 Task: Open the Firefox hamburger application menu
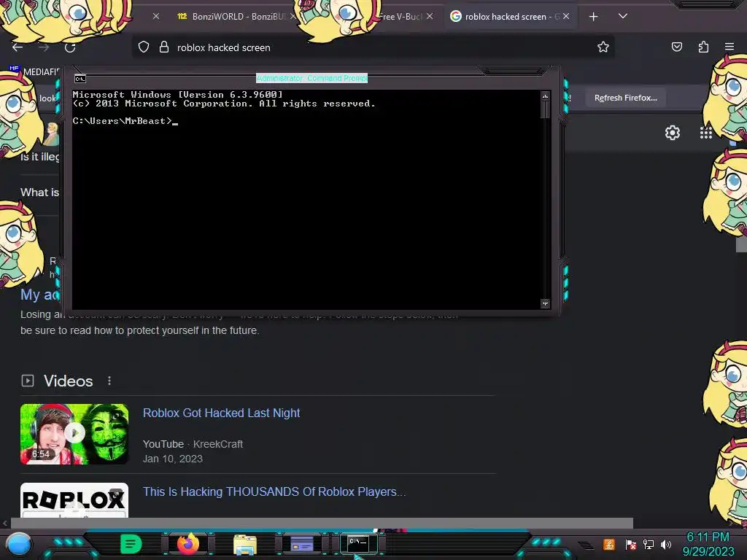729,47
